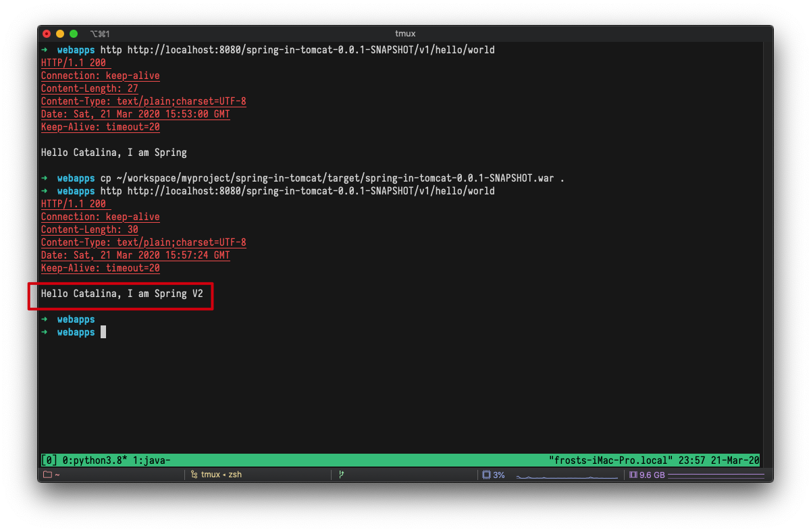811x532 pixels.
Task: Zoom the terminal with the green button
Action: [74, 34]
